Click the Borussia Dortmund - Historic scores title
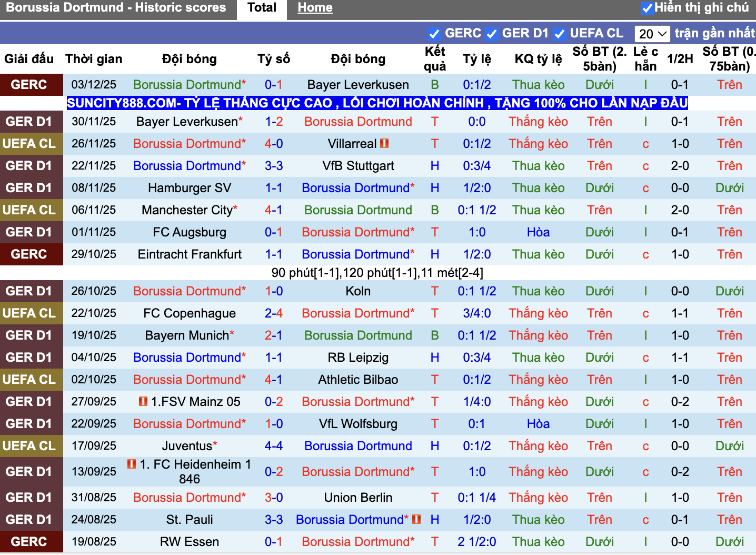Screen dimensions: 756x555 (116, 8)
